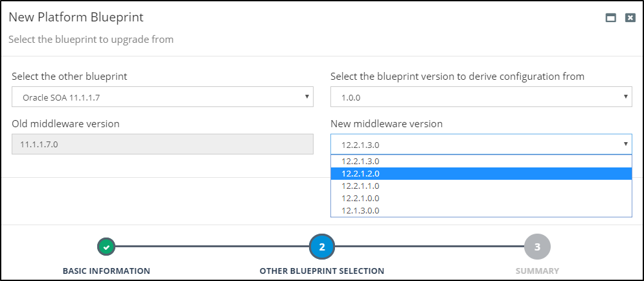The height and width of the screenshot is (281, 644).
Task: Click the arrow of the Oracle SOA dropdown
Action: pyautogui.click(x=306, y=97)
